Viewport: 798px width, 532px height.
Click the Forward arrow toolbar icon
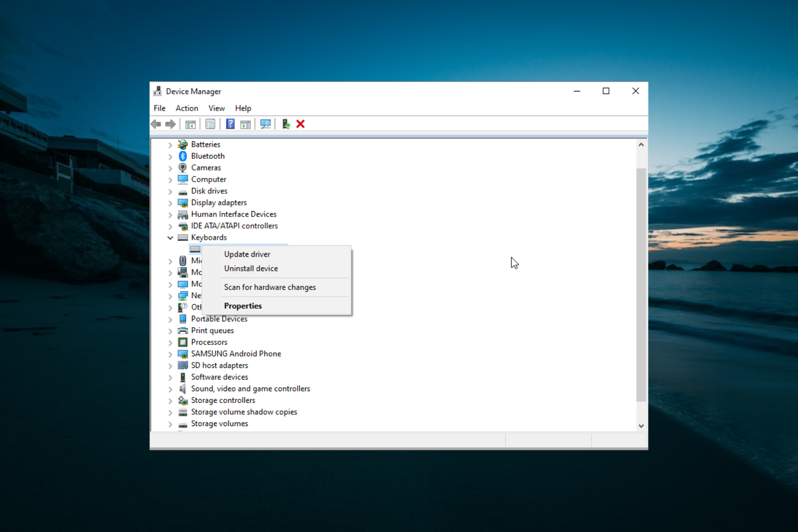(x=170, y=124)
